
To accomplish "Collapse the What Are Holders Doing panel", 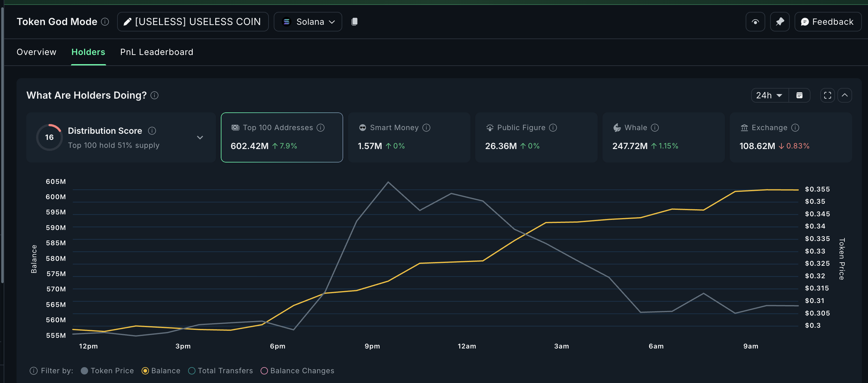I will (844, 95).
